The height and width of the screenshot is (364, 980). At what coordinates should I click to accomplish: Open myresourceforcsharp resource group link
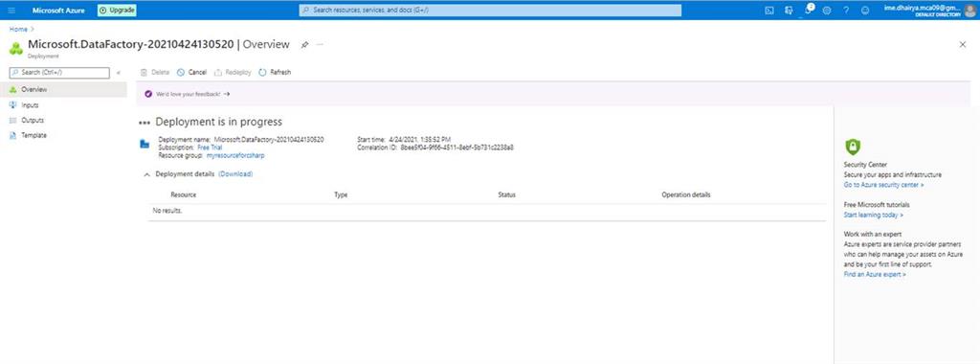[235, 155]
